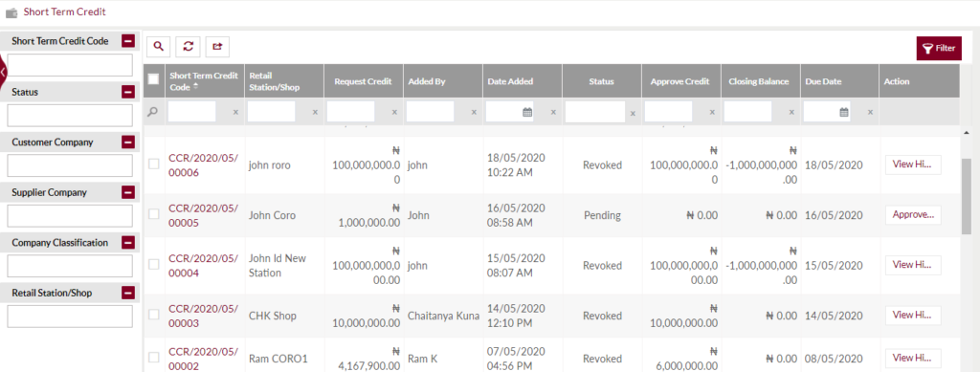Check the row for CCR/2020/05/00005
The image size is (980, 372).
(154, 214)
